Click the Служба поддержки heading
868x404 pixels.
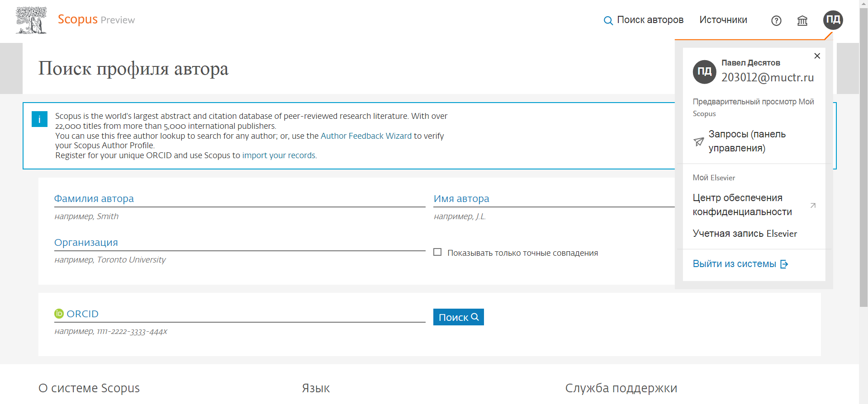tap(621, 388)
